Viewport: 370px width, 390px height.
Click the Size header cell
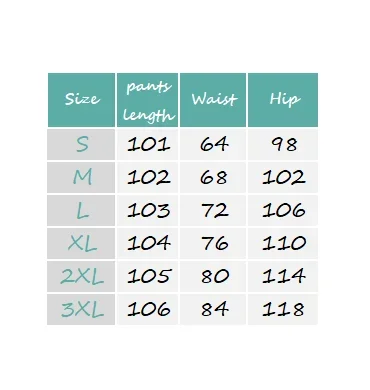click(x=81, y=100)
